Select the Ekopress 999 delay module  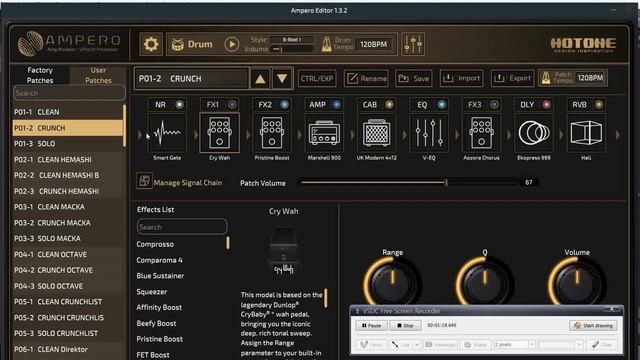coord(534,133)
